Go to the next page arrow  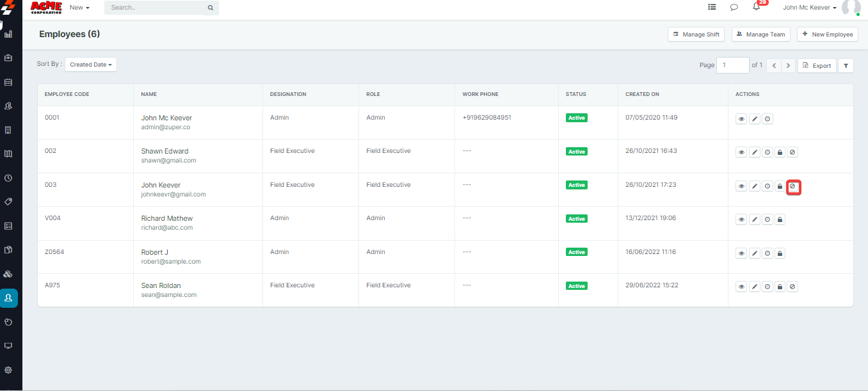pyautogui.click(x=789, y=65)
